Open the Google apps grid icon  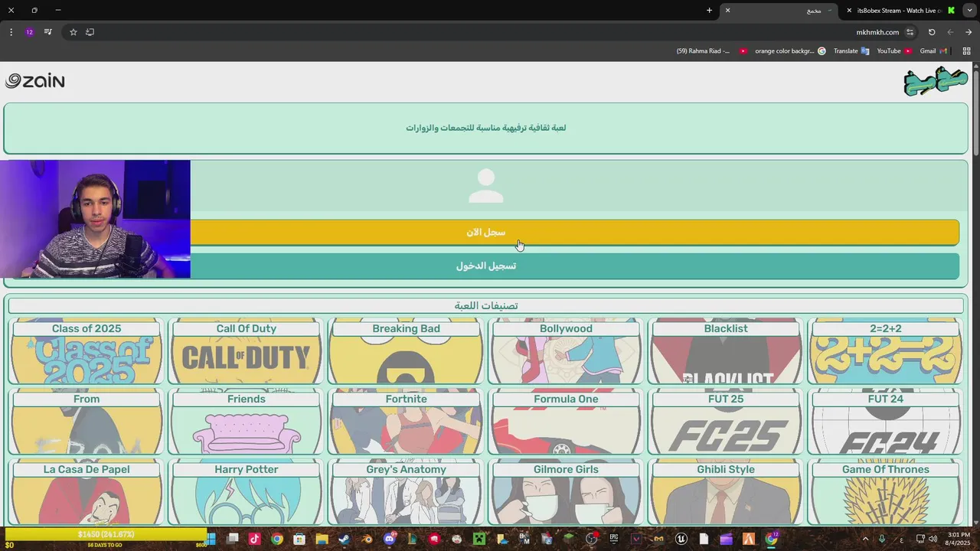pyautogui.click(x=966, y=51)
